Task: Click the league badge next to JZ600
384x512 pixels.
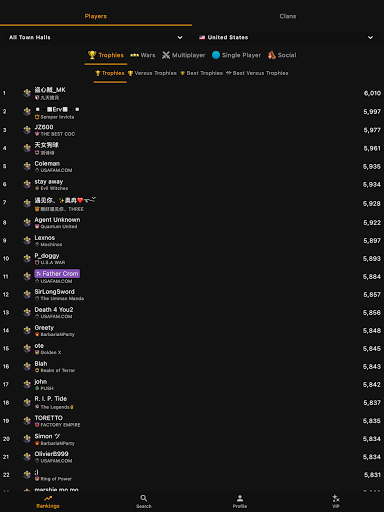Action: pos(27,130)
